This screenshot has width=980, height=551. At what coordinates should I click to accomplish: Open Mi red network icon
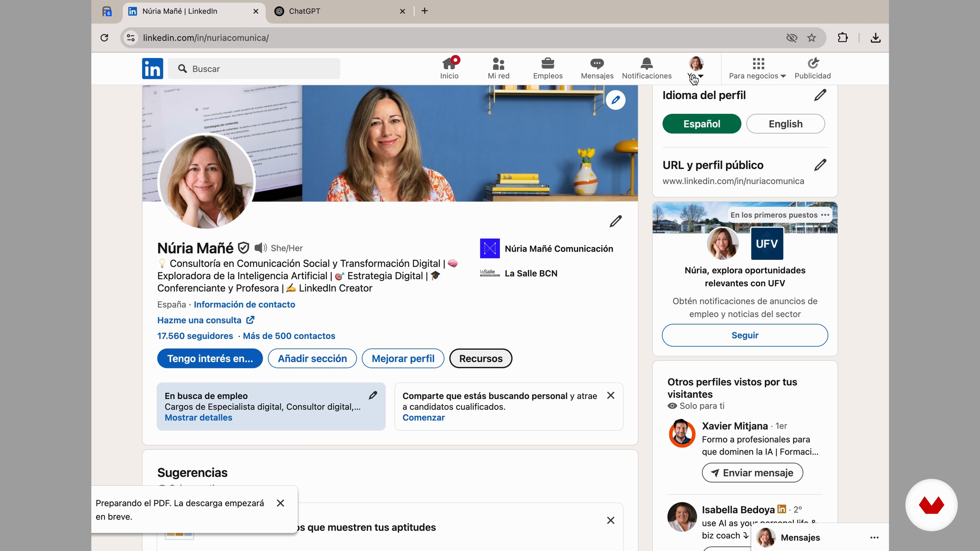[x=498, y=68]
